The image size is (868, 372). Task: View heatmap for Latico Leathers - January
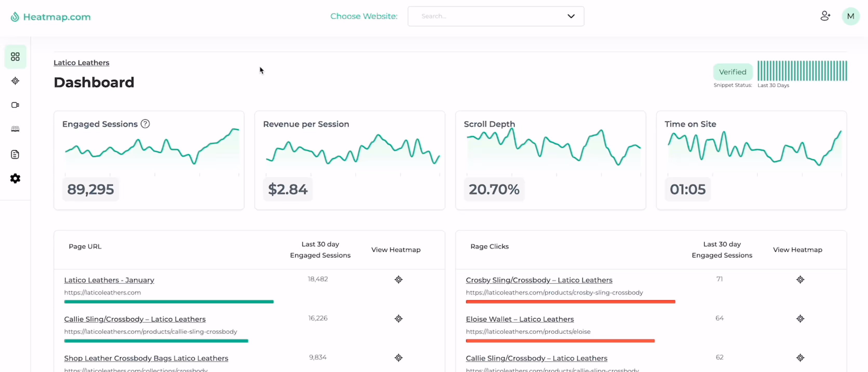tap(398, 279)
